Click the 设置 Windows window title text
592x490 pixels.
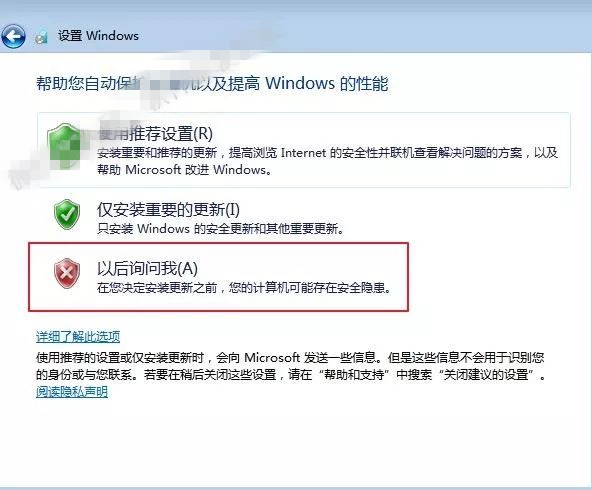pyautogui.click(x=98, y=36)
